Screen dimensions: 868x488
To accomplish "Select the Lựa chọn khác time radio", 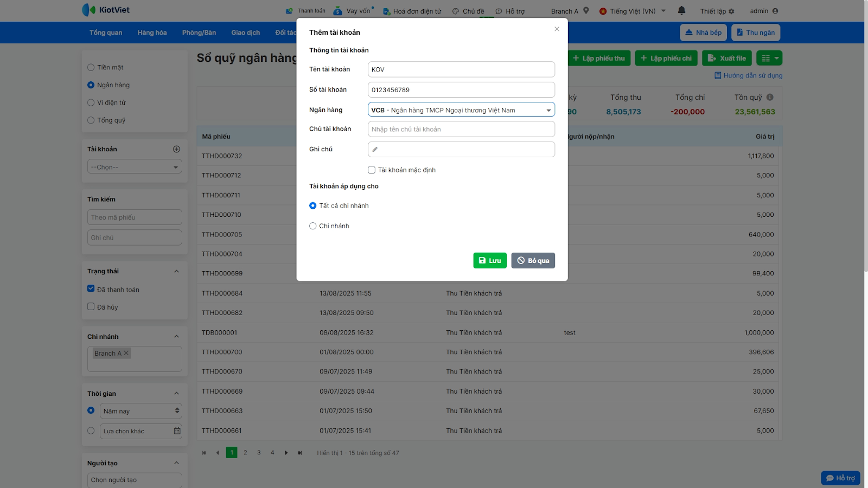I will tap(91, 431).
